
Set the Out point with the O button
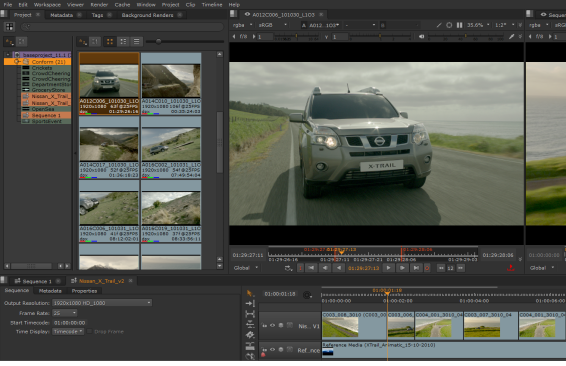427,268
